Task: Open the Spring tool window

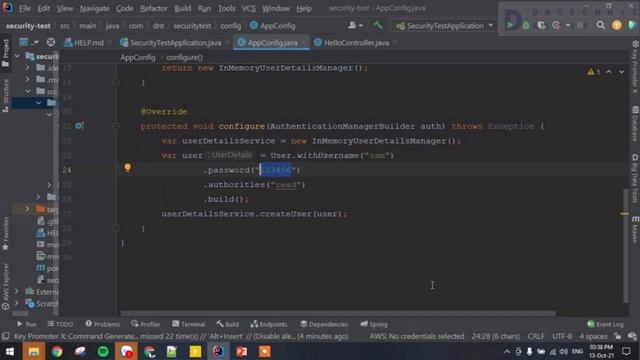Action: [x=374, y=324]
